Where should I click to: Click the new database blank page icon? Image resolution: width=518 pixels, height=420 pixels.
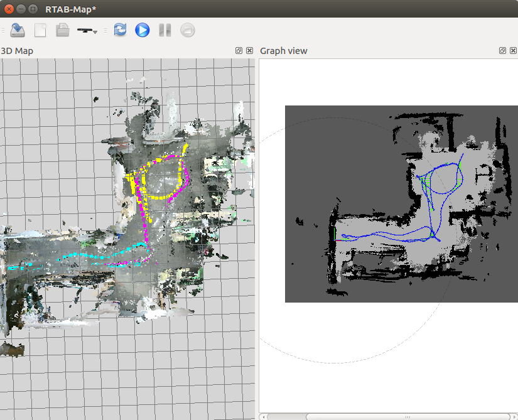(40, 30)
